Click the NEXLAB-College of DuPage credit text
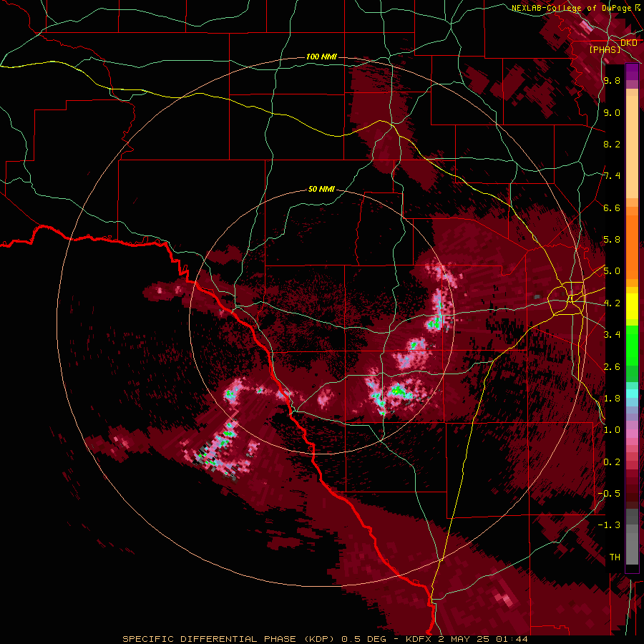This screenshot has width=644, height=644. pos(571,8)
